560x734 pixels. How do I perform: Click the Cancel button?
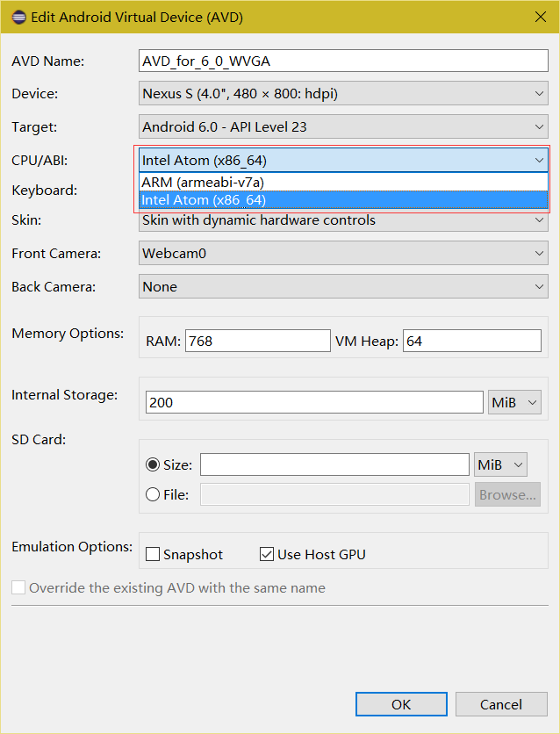[x=501, y=704]
